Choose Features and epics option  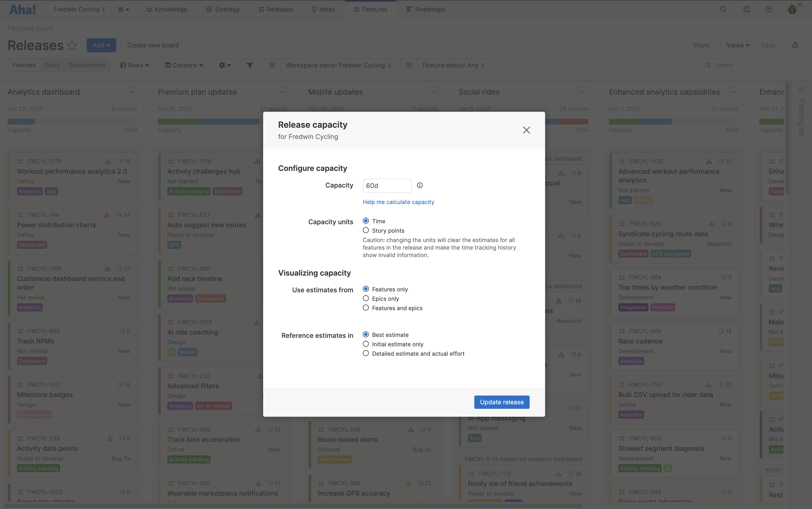click(366, 308)
